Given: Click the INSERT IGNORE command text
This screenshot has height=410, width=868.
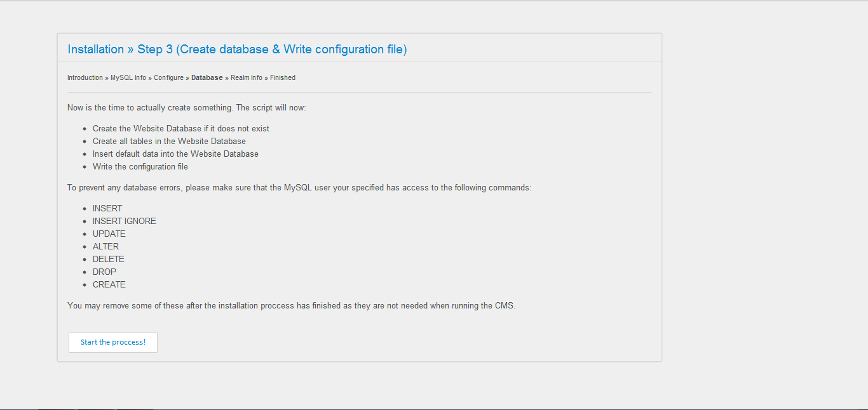Looking at the screenshot, I should click(125, 222).
